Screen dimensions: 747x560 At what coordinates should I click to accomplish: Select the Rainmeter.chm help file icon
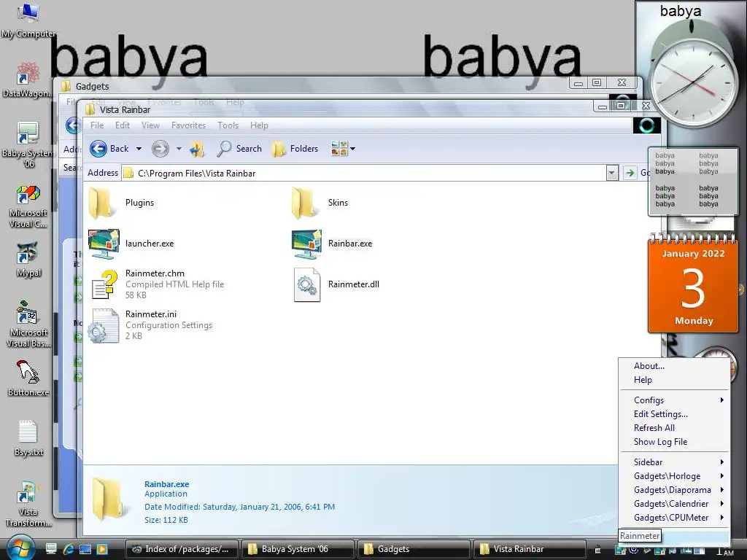104,284
